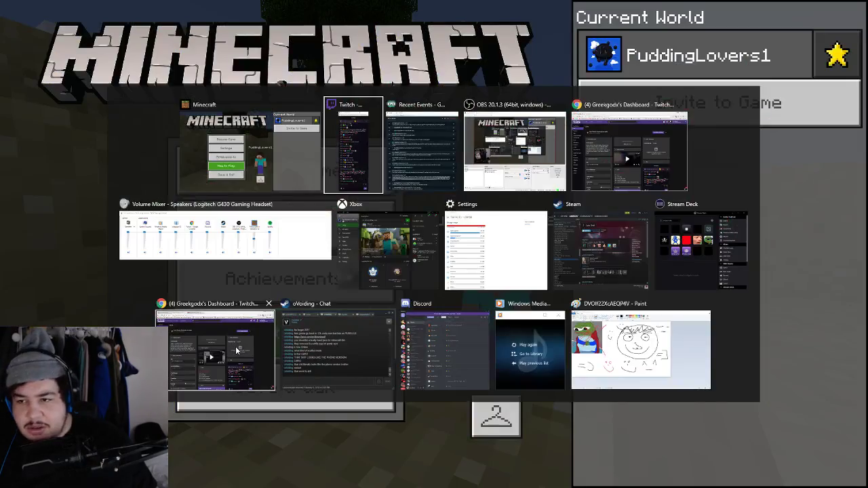Screen dimensions: 868x488
Task: Click the Paint app icon
Action: click(576, 304)
